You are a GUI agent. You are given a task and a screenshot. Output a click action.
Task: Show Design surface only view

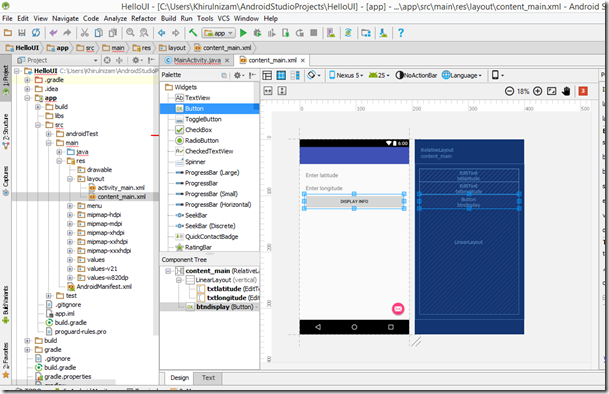point(267,75)
